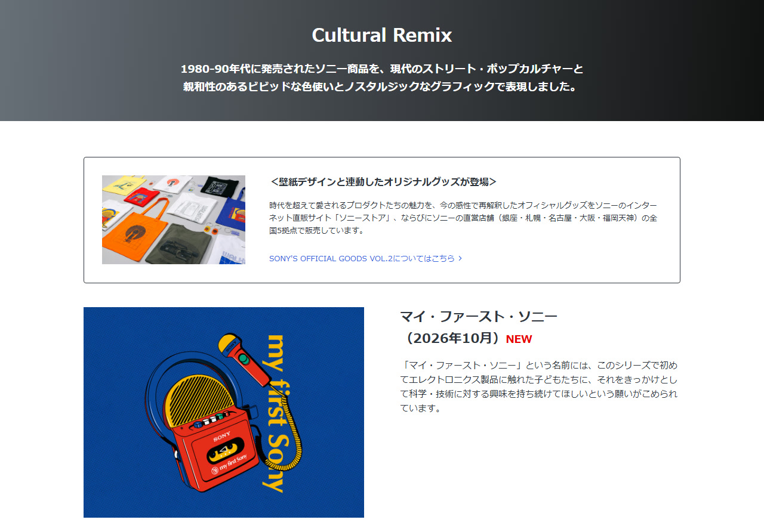Click the 1980-90年代 description text in banner
Viewport: 764px width, 532px height.
(382, 78)
